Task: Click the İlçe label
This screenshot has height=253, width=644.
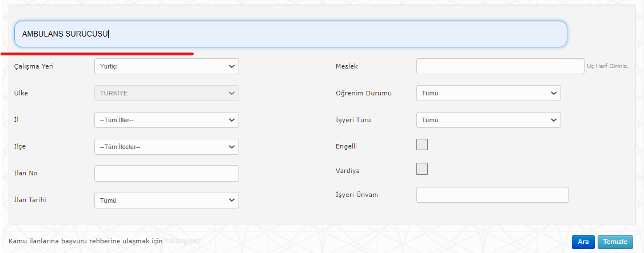Action: 20,146
